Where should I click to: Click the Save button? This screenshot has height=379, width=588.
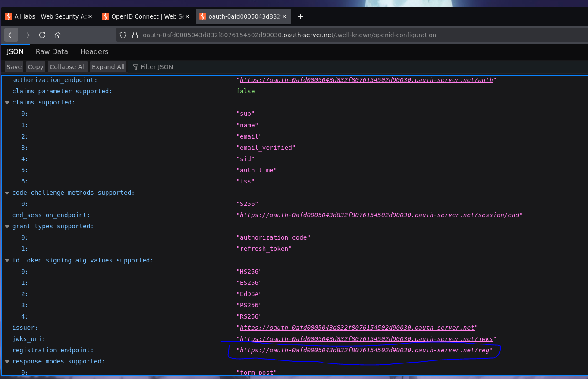(14, 67)
